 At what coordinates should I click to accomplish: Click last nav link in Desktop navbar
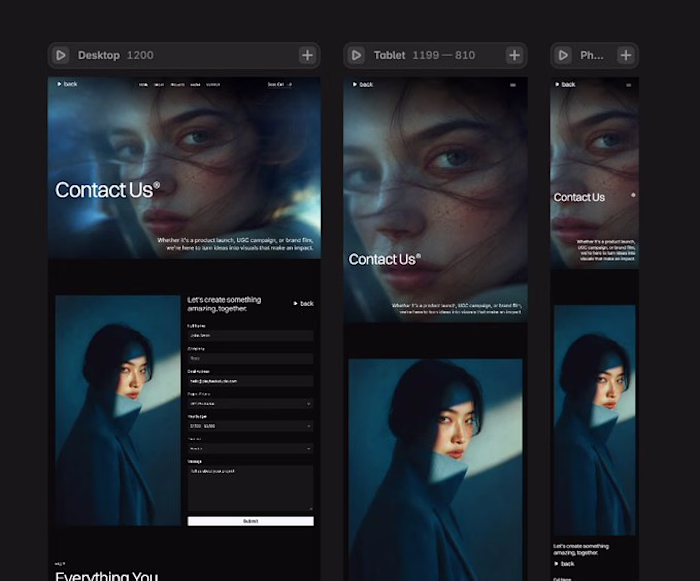(213, 84)
